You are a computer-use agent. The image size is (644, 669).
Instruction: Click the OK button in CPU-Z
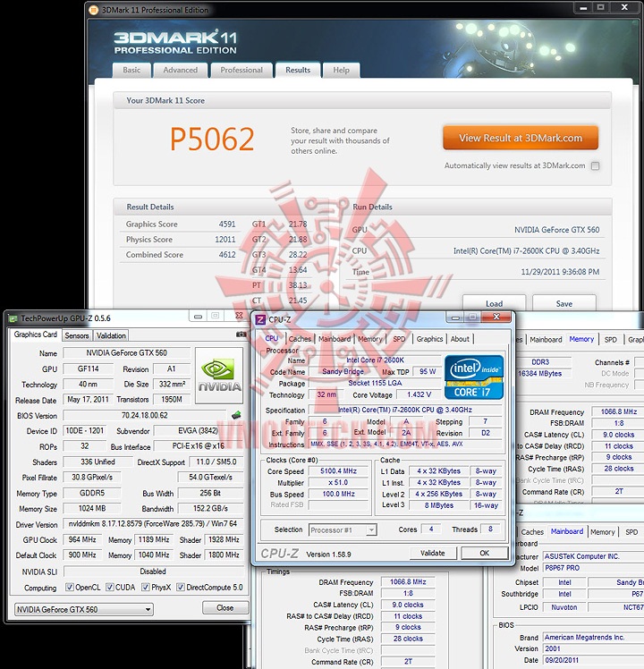[485, 553]
